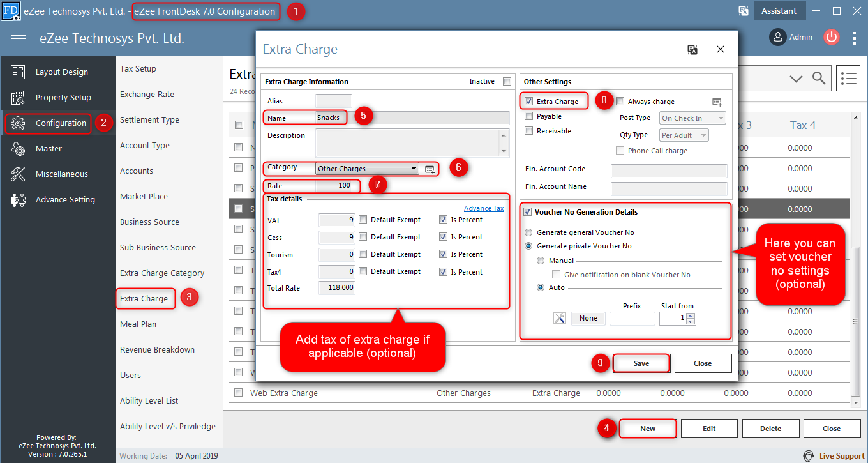Click the Miscellaneous tools icon
This screenshot has width=868, height=463.
point(18,174)
